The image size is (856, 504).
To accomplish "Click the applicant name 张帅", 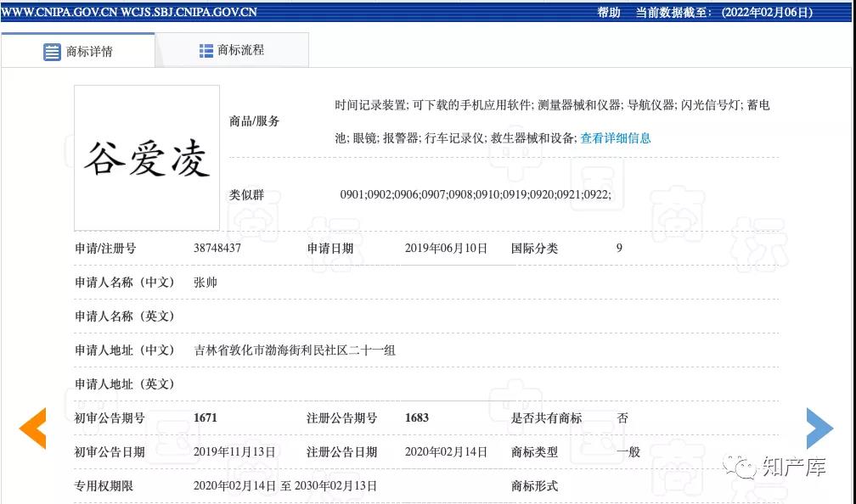I will coord(206,282).
